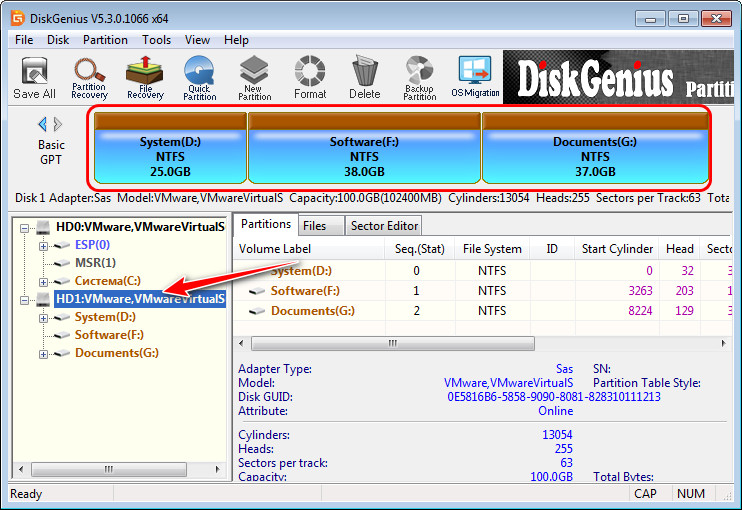This screenshot has width=742, height=510.
Task: Click the ID column header
Action: click(552, 249)
